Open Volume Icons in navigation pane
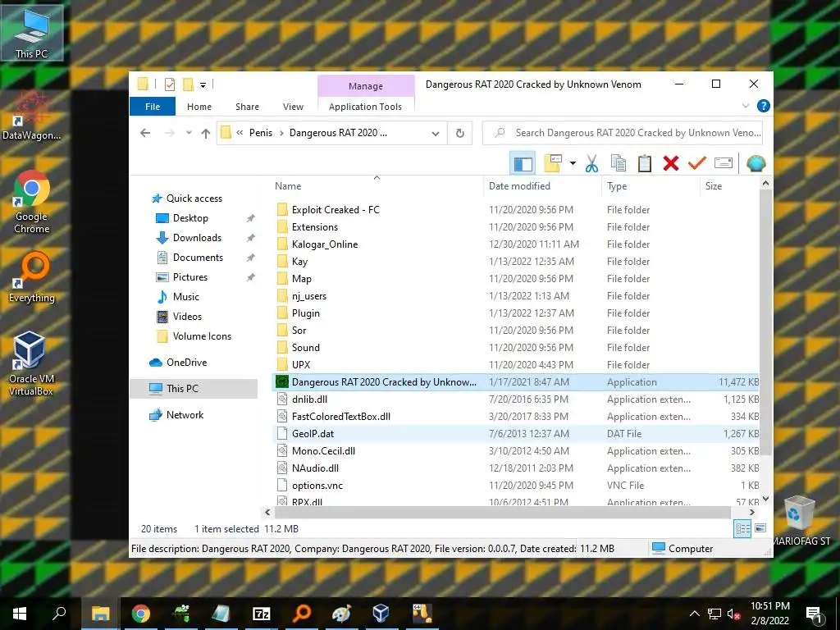Viewport: 840px width, 630px height. 202,336
